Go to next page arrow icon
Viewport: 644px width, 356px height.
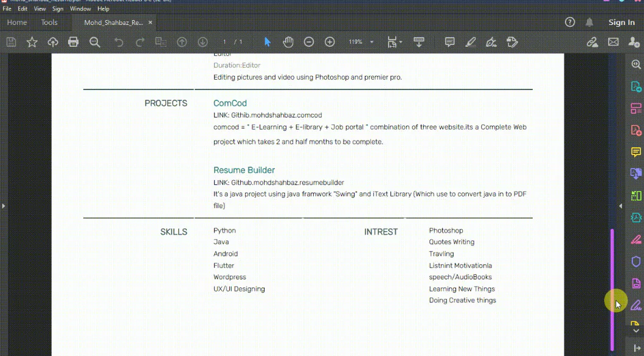pyautogui.click(x=203, y=42)
